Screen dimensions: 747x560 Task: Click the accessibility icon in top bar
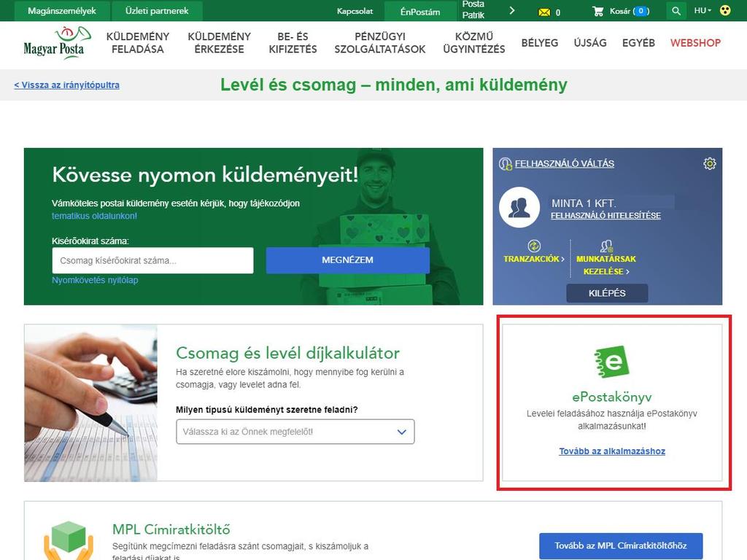tap(725, 10)
